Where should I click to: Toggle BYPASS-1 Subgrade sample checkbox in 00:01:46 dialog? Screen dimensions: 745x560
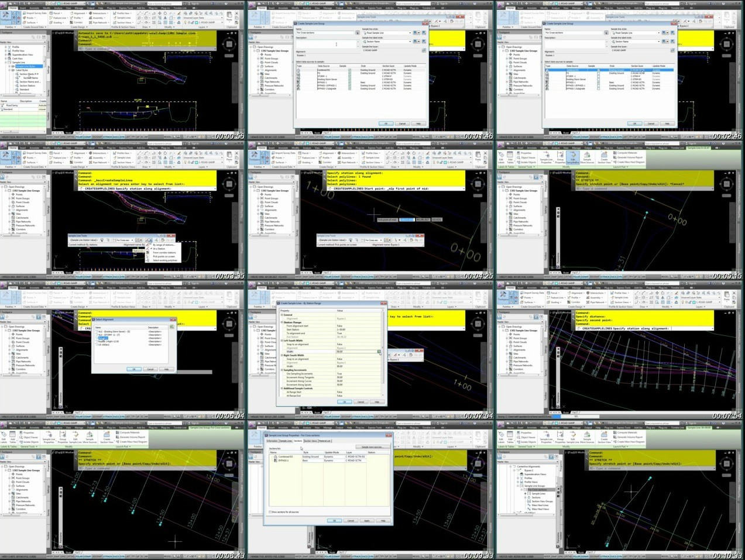point(350,88)
